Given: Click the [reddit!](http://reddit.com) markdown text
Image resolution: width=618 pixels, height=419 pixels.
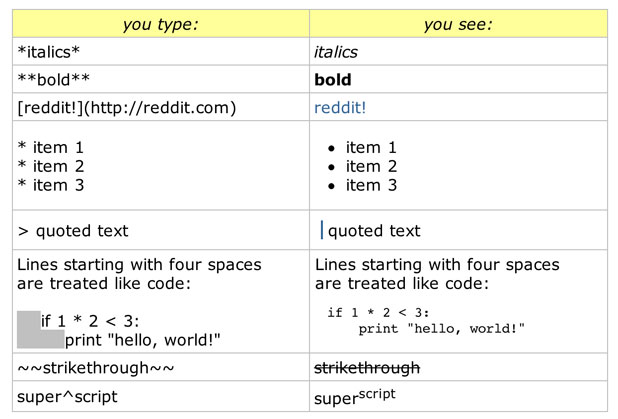Looking at the screenshot, I should (127, 108).
